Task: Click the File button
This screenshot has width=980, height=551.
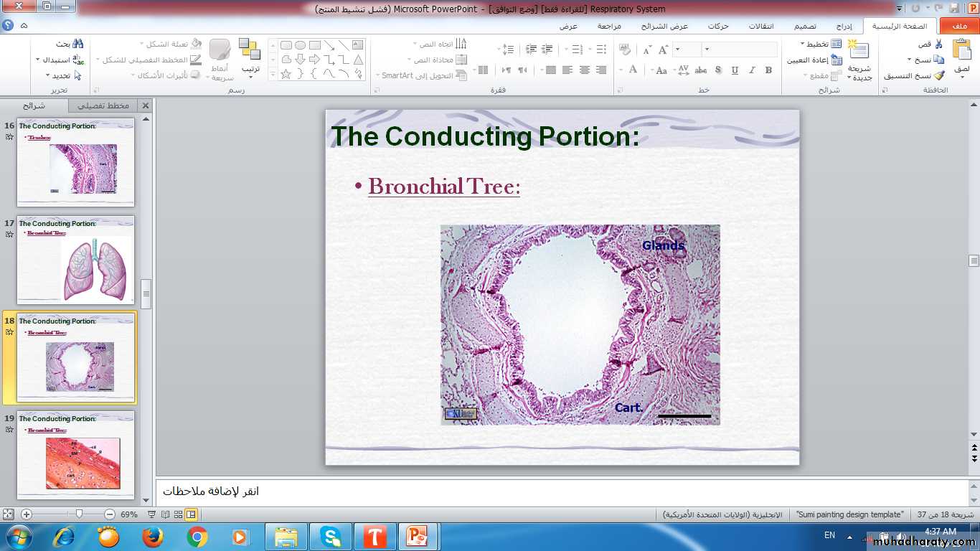Action: (x=958, y=27)
